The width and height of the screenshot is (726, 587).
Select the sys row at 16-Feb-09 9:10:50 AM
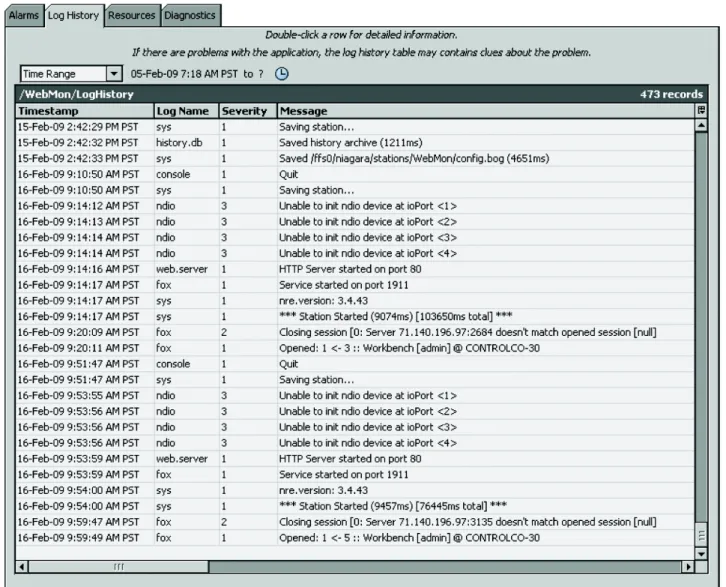pos(355,190)
